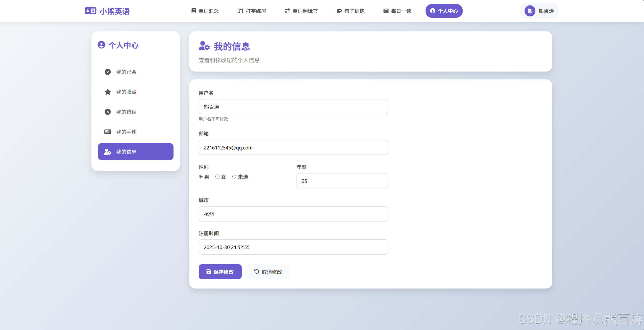Click the 注册时间 field showing 2025-10-30
The width and height of the screenshot is (644, 330).
[293, 247]
